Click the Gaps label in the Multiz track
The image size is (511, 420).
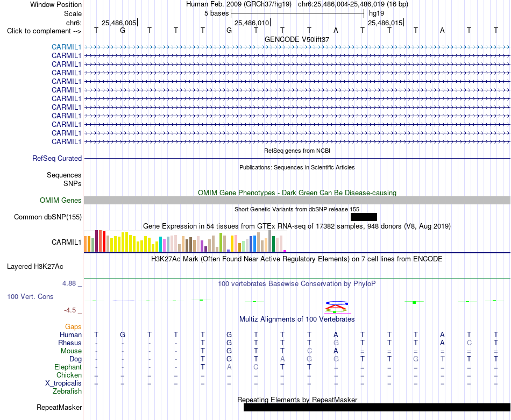coord(73,326)
